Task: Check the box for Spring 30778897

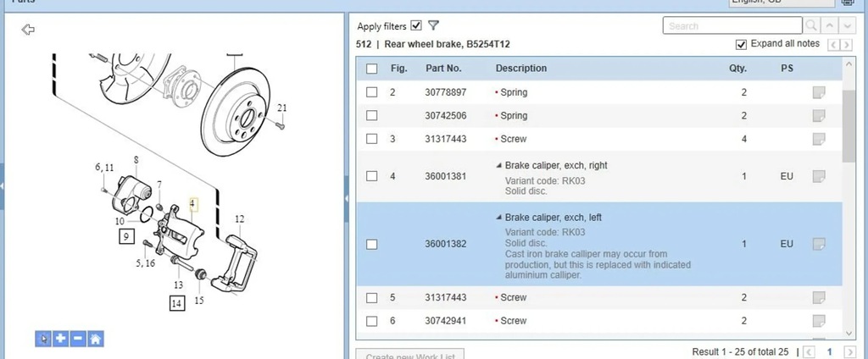Action: click(372, 92)
